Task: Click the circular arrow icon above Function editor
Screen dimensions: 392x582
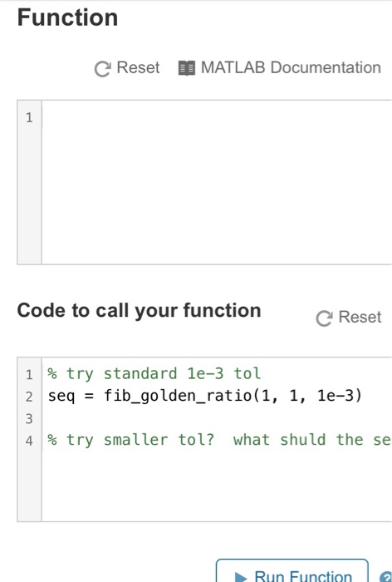Action: tap(102, 69)
